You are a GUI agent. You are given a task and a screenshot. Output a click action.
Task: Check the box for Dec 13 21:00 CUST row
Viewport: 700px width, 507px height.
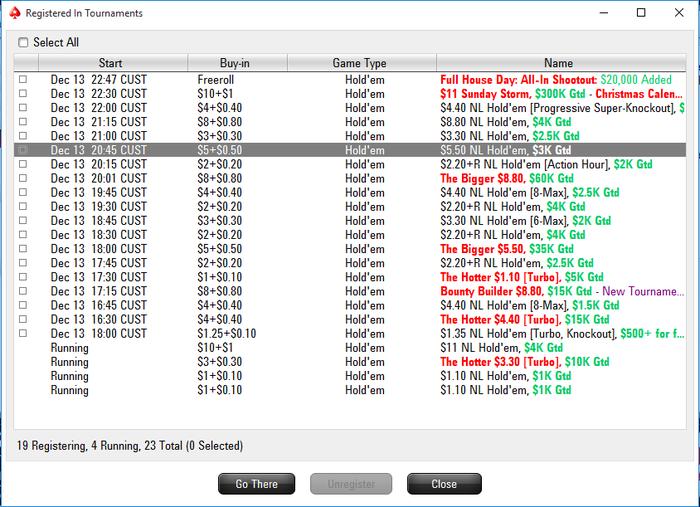coord(23,136)
